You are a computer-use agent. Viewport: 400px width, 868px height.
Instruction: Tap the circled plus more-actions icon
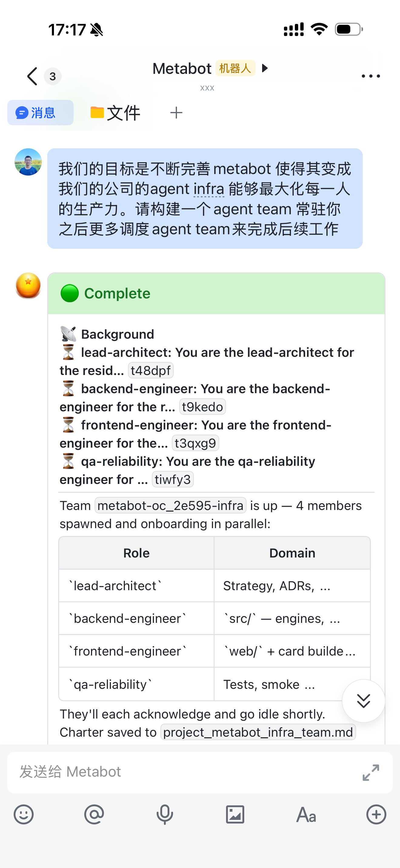pyautogui.click(x=376, y=815)
